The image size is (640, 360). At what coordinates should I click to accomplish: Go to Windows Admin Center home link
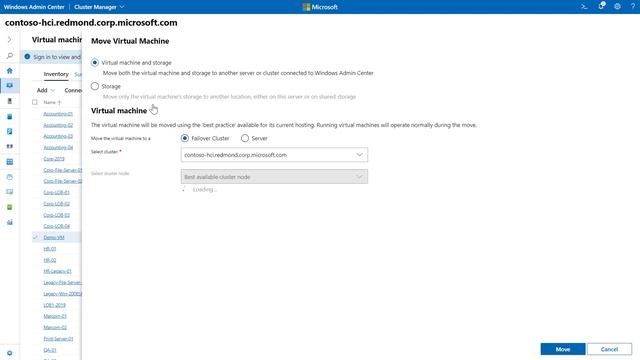click(34, 7)
